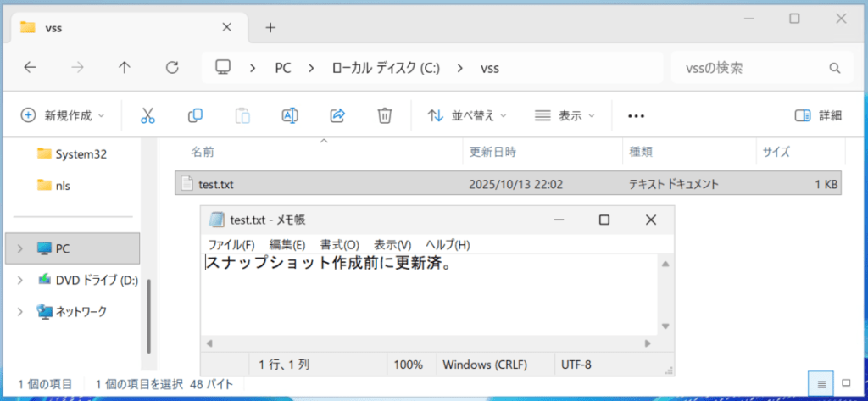Switch to details list view layout

[821, 384]
